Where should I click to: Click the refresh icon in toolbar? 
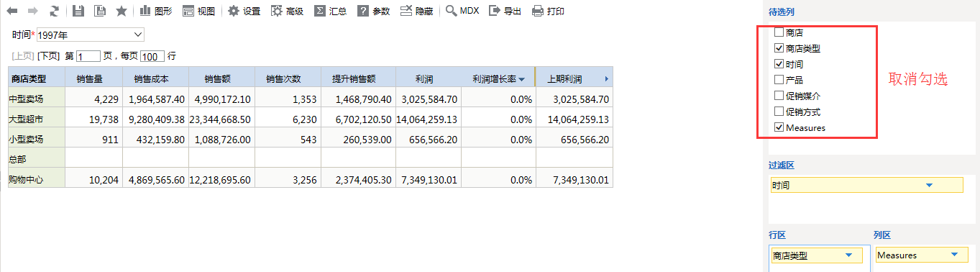pyautogui.click(x=54, y=11)
